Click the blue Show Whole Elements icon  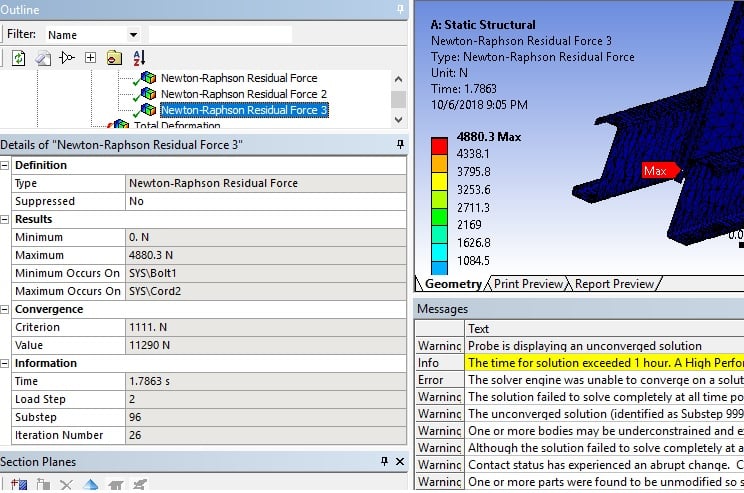tap(90, 484)
